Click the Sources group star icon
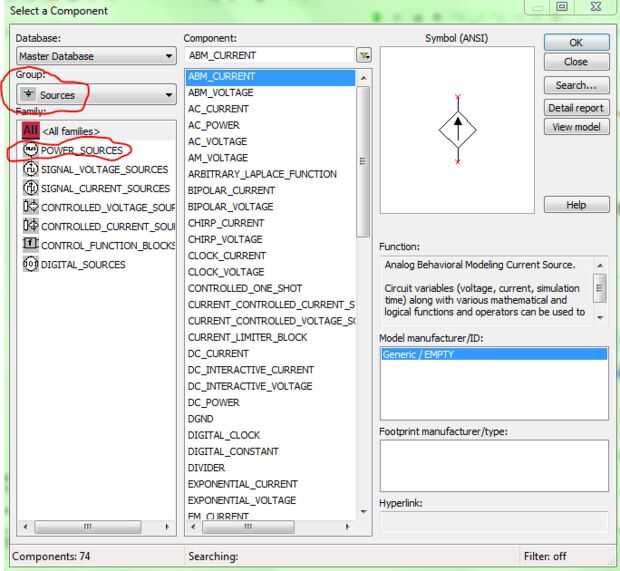620x571 pixels. click(x=28, y=95)
